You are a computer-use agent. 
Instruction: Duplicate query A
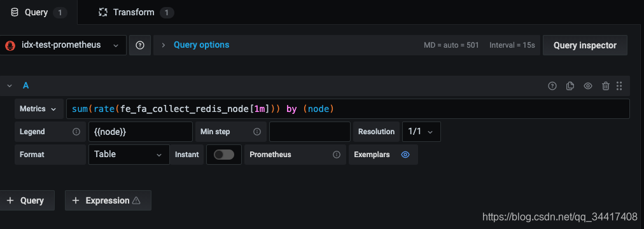pyautogui.click(x=570, y=86)
